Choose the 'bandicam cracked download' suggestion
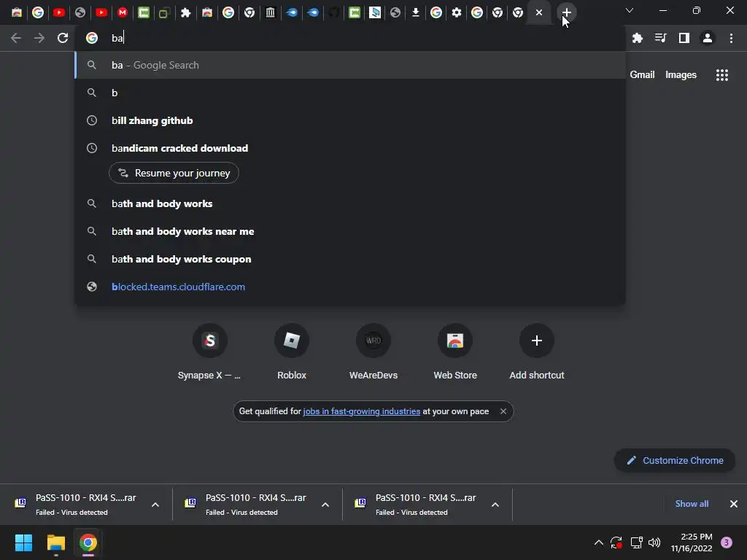 coord(350,148)
